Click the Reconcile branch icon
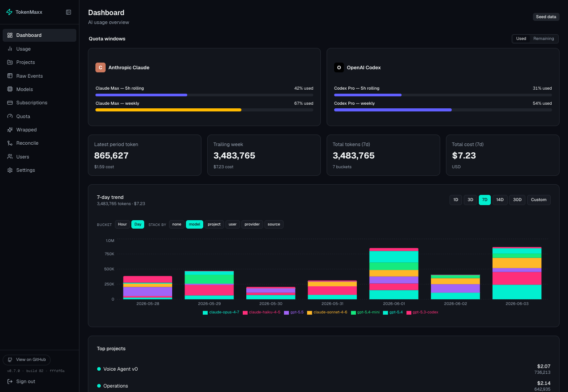 [x=10, y=143]
